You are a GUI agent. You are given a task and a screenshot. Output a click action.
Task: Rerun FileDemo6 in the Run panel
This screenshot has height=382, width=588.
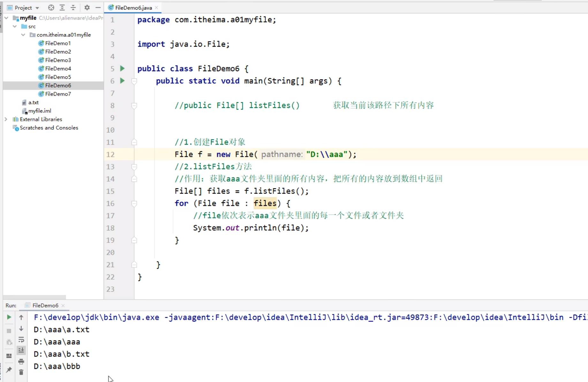(x=9, y=317)
